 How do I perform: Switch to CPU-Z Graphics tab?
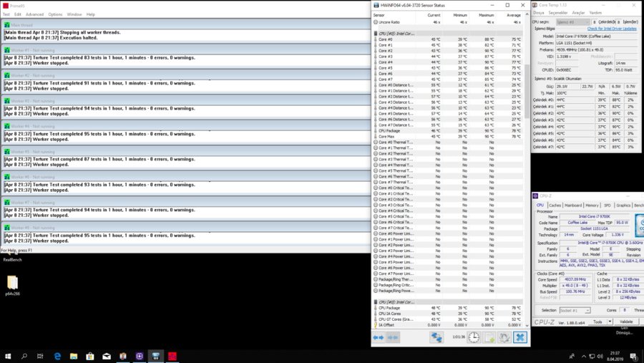[623, 205]
